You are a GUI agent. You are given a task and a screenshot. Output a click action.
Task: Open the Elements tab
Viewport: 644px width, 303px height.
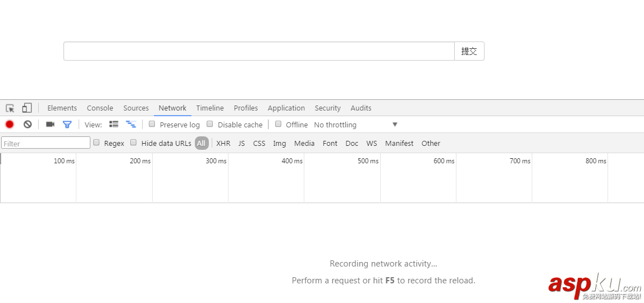[62, 108]
